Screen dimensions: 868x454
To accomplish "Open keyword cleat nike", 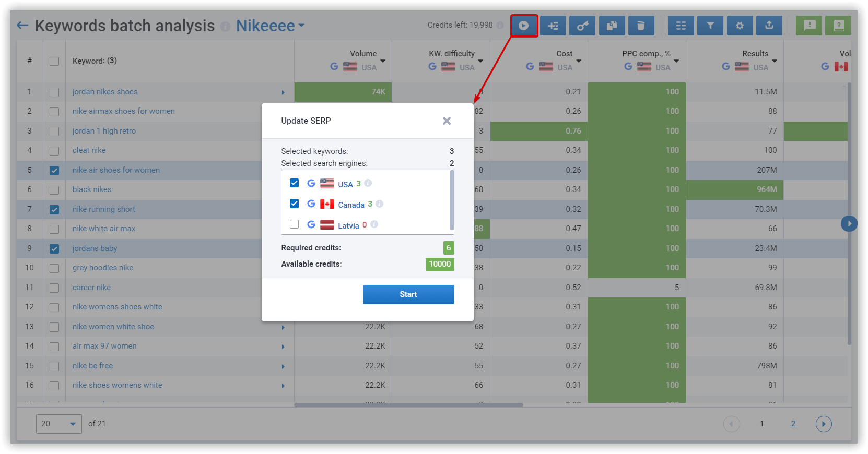I will tap(89, 150).
